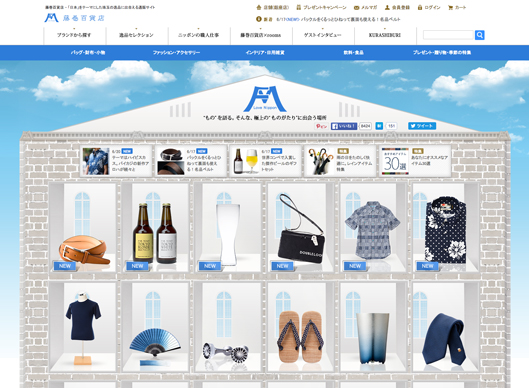Open the store info link with house icon
This screenshot has width=529, height=388.
click(273, 7)
